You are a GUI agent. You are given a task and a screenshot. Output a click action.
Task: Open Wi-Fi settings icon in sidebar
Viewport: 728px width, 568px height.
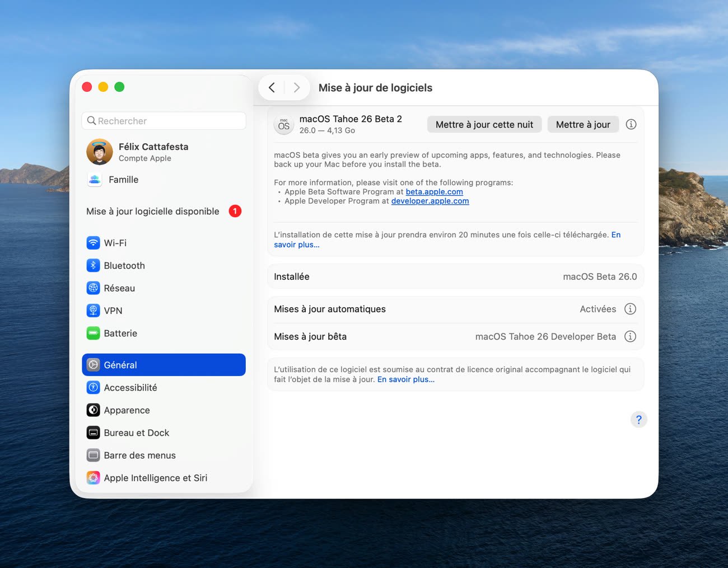[94, 243]
